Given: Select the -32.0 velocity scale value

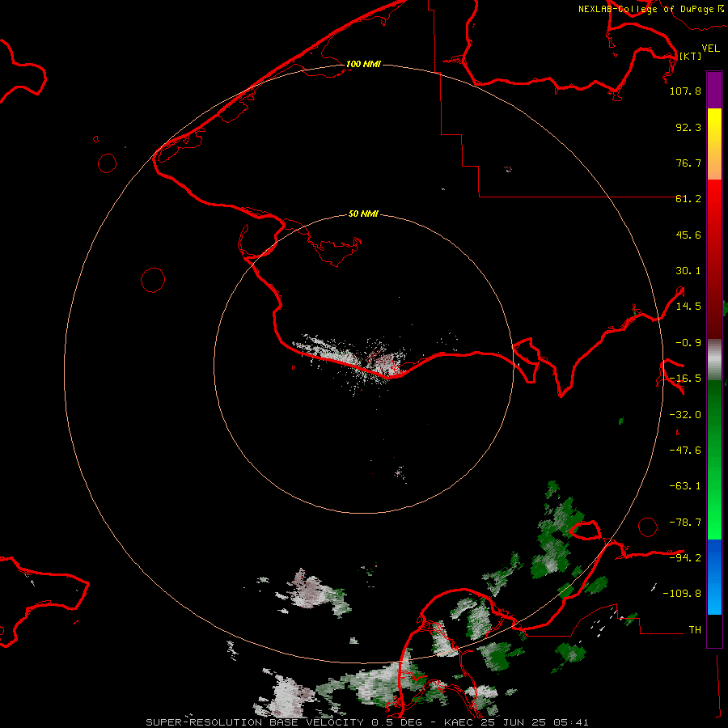Looking at the screenshot, I should pos(685,415).
